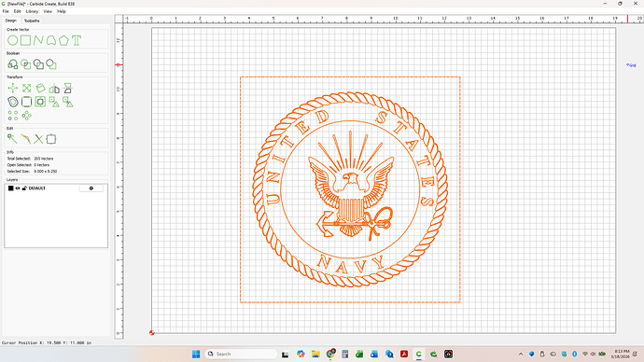Select the DEFAULT layer name
This screenshot has width=644, height=362.
(37, 188)
